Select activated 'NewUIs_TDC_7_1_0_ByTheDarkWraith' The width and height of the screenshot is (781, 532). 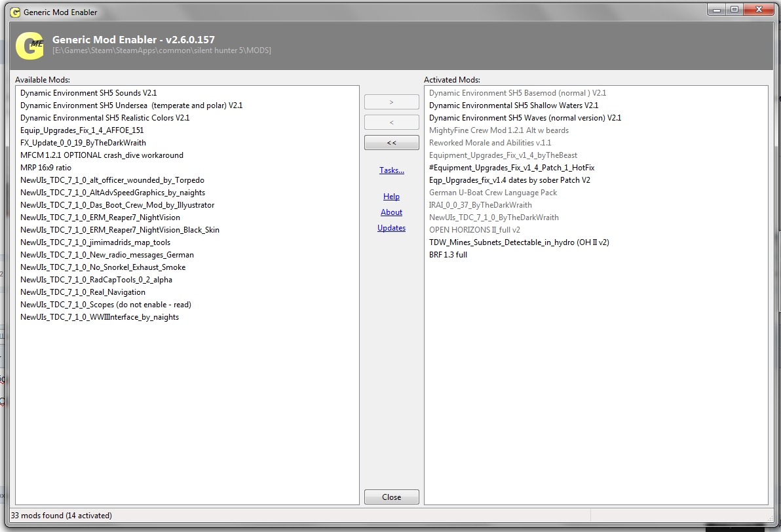[x=494, y=218]
